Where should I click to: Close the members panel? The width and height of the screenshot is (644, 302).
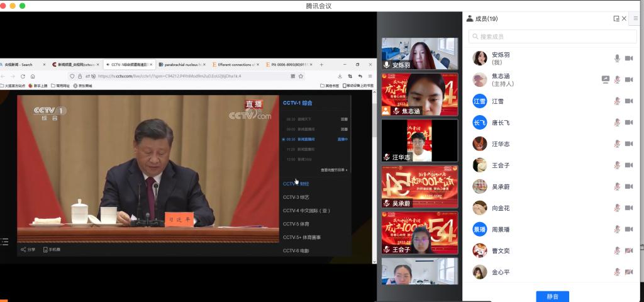[x=625, y=18]
